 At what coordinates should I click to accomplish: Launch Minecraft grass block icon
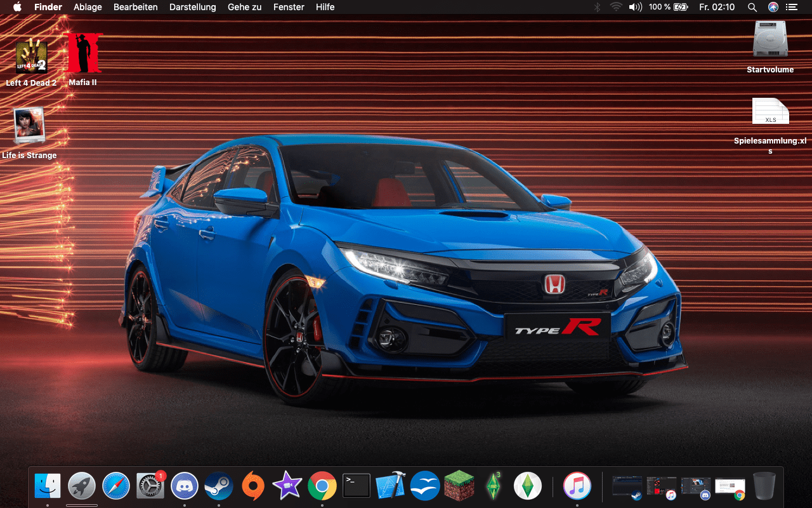point(459,486)
